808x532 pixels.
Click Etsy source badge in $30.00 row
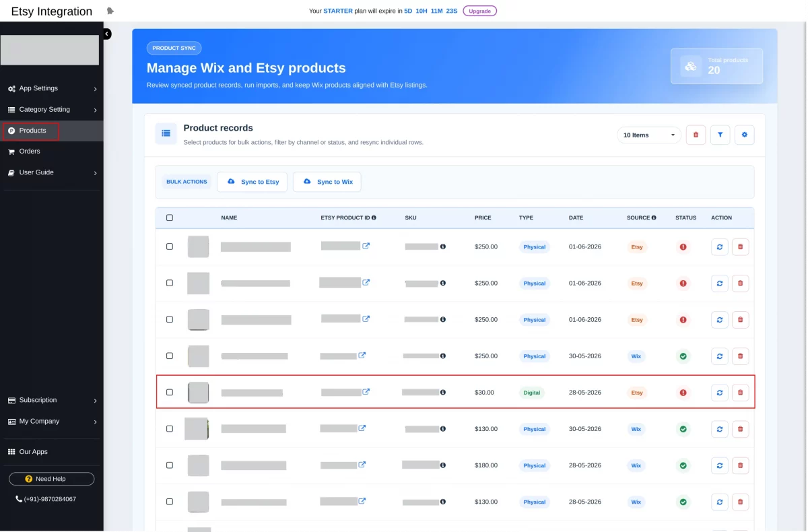pos(637,393)
